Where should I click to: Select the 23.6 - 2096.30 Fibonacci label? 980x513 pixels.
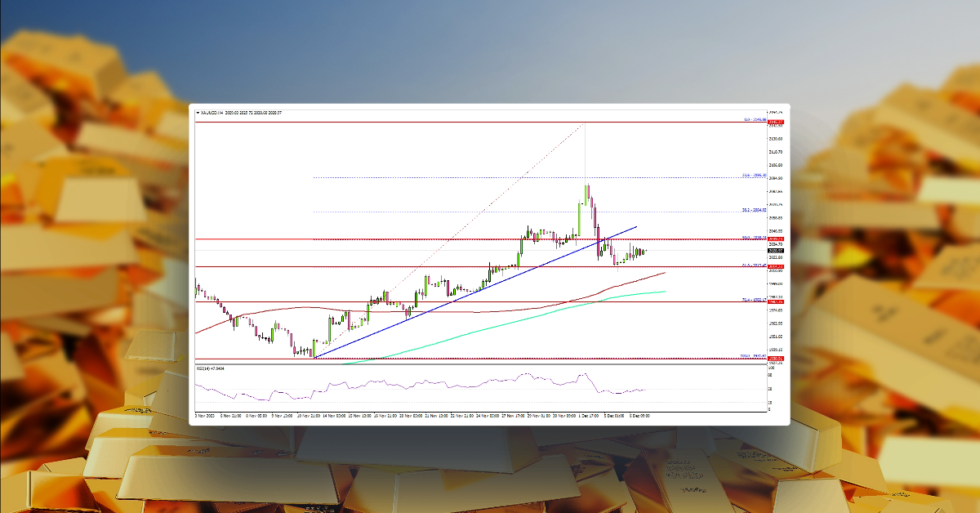click(x=750, y=175)
